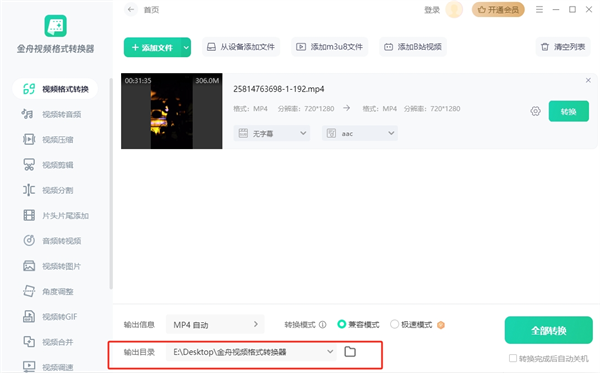Select the 极速模式 radio button
Image resolution: width=600 pixels, height=373 pixels.
tap(394, 324)
